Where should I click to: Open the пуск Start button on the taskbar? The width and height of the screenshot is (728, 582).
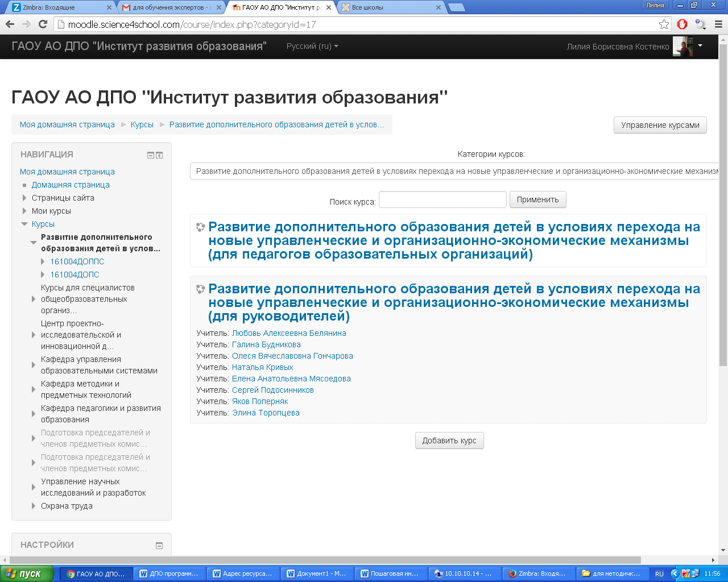(27, 573)
